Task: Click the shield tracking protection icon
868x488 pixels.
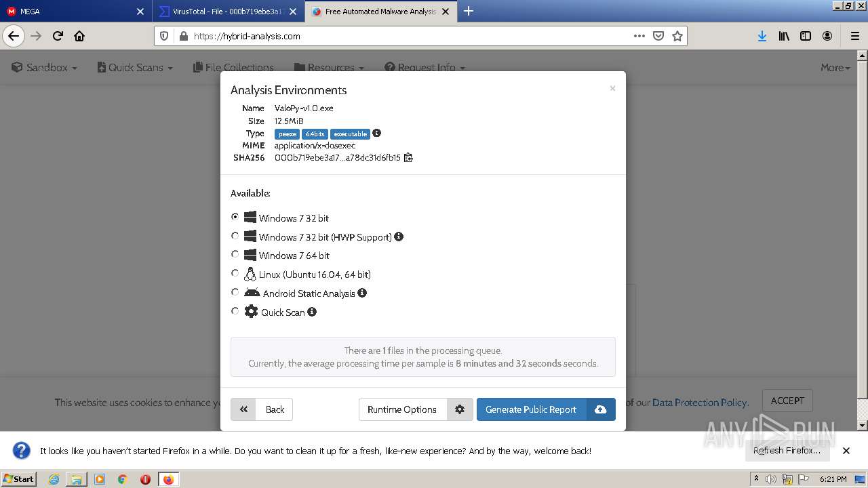Action: pyautogui.click(x=164, y=36)
